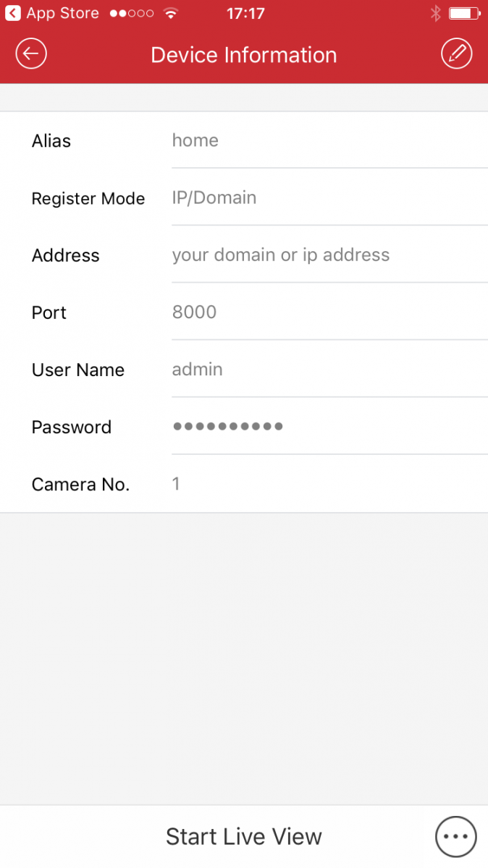
Task: Select the Port field showing 8000
Action: (195, 312)
